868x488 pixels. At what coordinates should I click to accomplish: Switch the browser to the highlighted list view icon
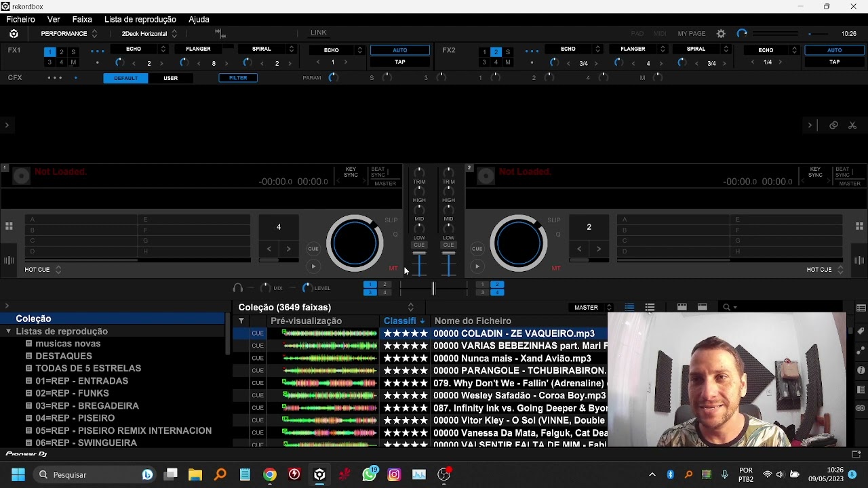(629, 307)
